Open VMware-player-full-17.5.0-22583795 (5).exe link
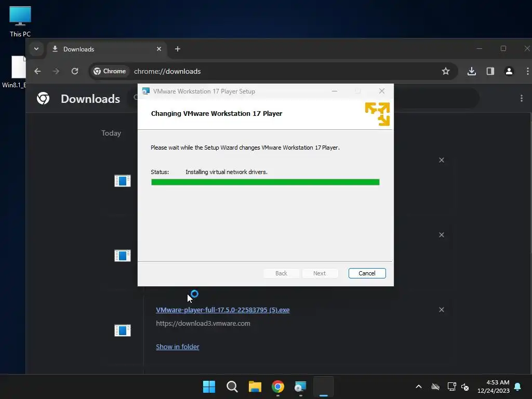This screenshot has height=399, width=532. (222, 310)
